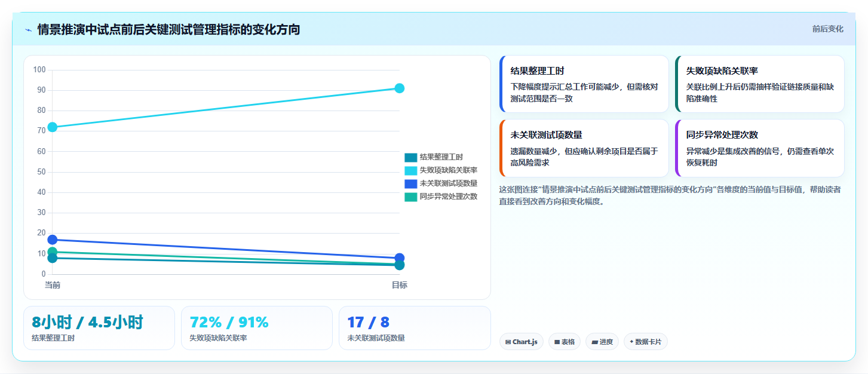Toggle 同步异常处理次数 legend color box
The height and width of the screenshot is (374, 868).
(x=410, y=197)
